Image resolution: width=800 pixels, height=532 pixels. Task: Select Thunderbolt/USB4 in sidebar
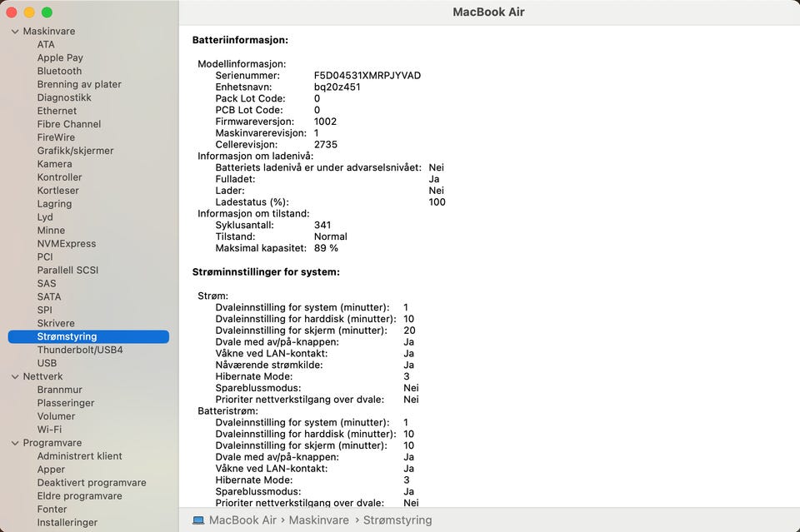tap(80, 350)
